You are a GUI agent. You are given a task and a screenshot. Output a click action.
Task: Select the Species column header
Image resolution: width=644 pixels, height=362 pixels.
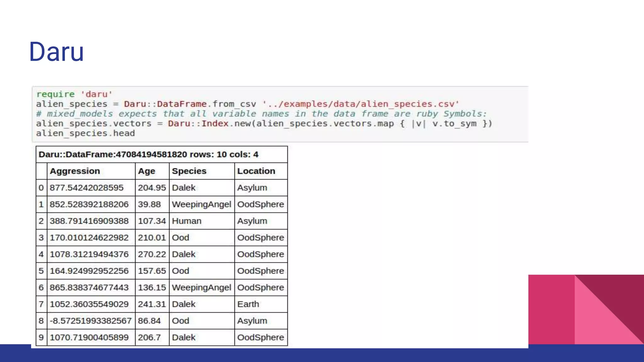(189, 171)
